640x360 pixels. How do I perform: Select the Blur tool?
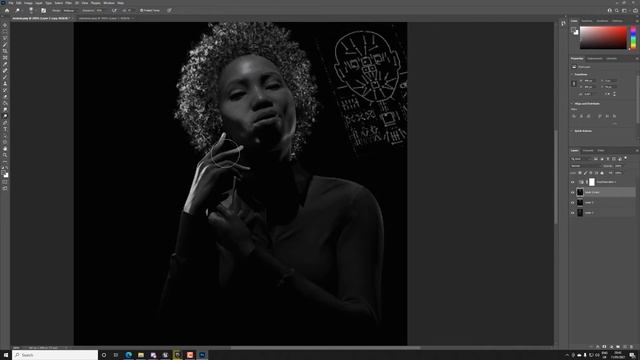coord(5,110)
